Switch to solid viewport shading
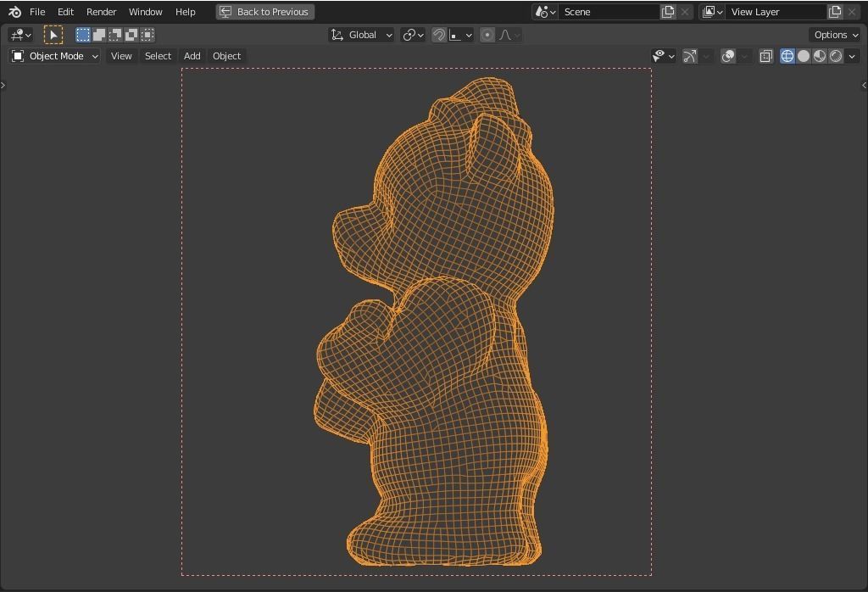 [804, 56]
